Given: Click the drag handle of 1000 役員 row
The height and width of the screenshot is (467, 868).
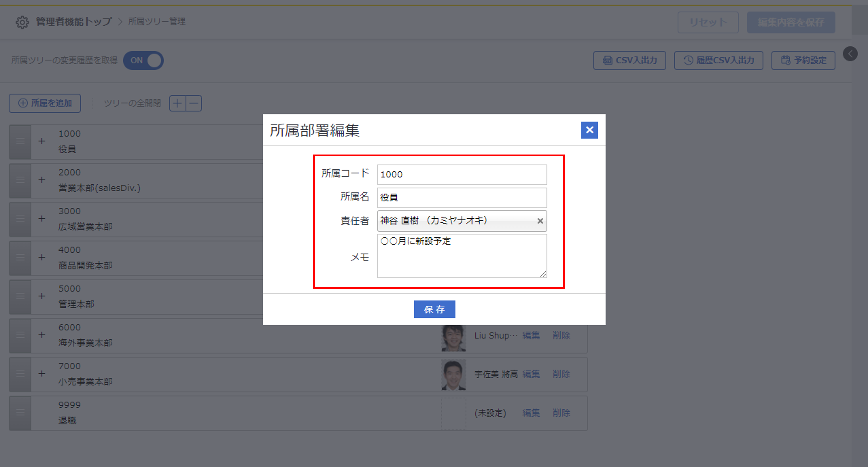Looking at the screenshot, I should [x=20, y=142].
